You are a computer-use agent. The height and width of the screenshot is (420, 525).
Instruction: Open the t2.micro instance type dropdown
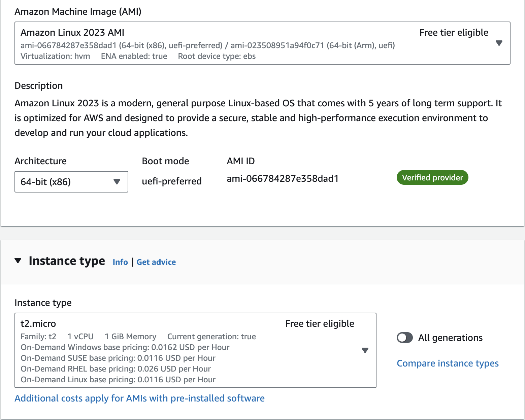pos(189,350)
